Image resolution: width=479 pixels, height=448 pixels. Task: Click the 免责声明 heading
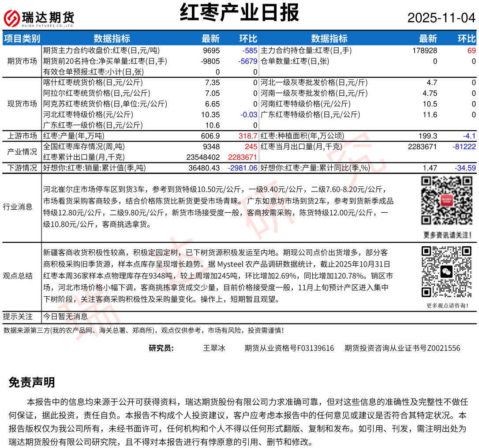point(32,382)
